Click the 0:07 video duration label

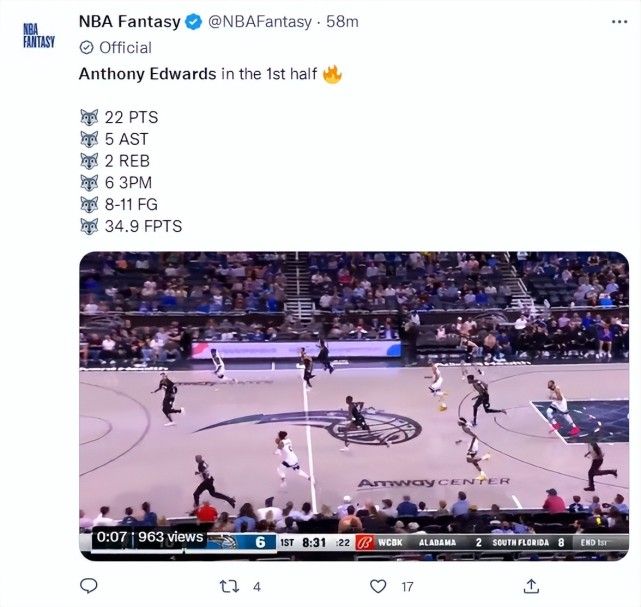[x=112, y=537]
